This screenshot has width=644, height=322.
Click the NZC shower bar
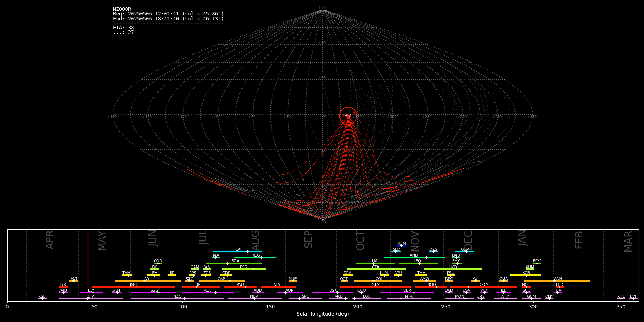[x=177, y=298]
